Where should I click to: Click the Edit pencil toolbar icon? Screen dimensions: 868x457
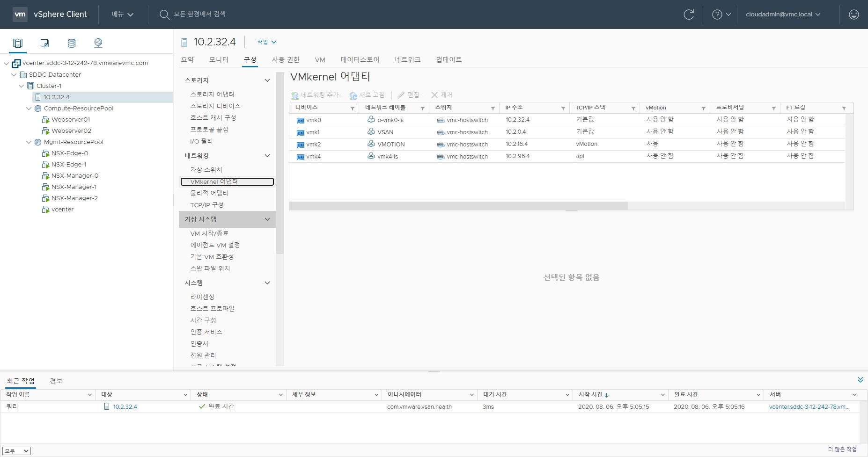[401, 95]
